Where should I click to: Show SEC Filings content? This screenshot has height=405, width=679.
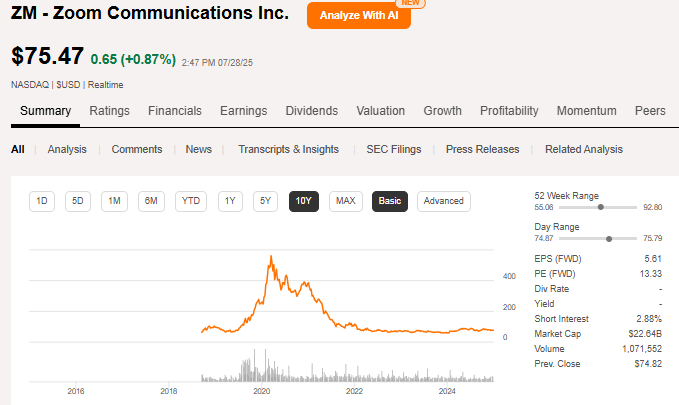click(x=392, y=149)
